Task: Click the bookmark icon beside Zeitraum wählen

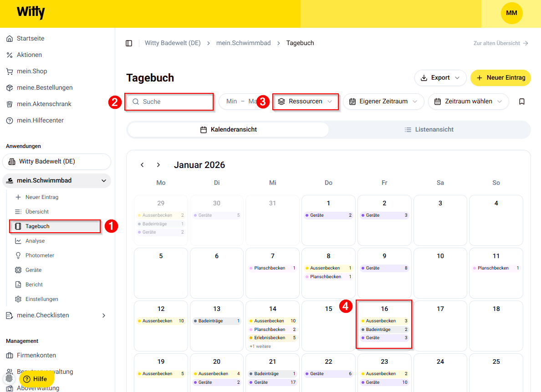Action: 522,102
